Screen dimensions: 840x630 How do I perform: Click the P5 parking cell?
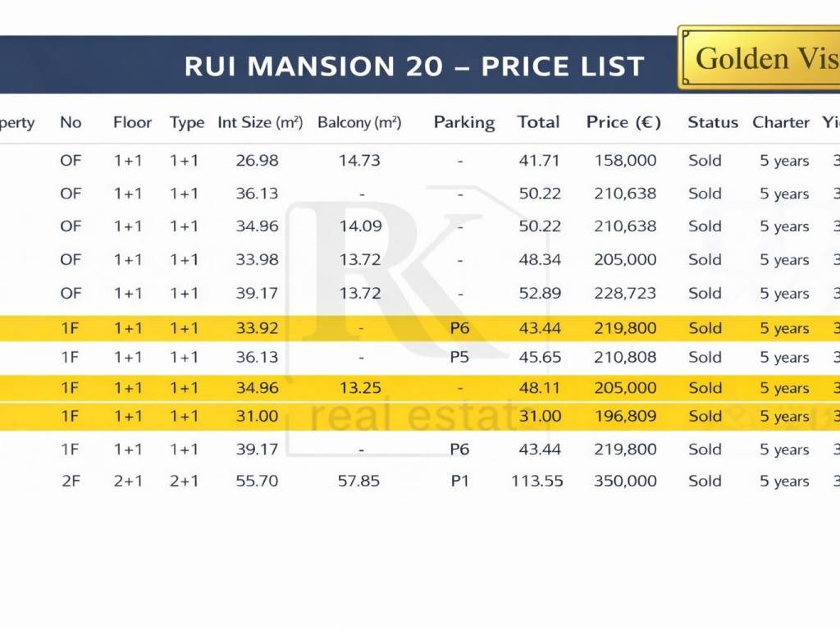[x=459, y=357]
